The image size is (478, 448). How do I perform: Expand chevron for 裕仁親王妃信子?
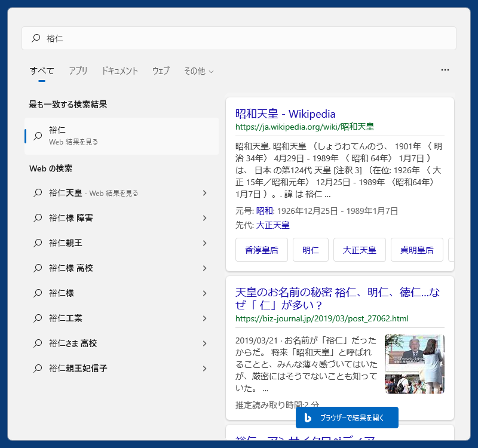point(204,369)
